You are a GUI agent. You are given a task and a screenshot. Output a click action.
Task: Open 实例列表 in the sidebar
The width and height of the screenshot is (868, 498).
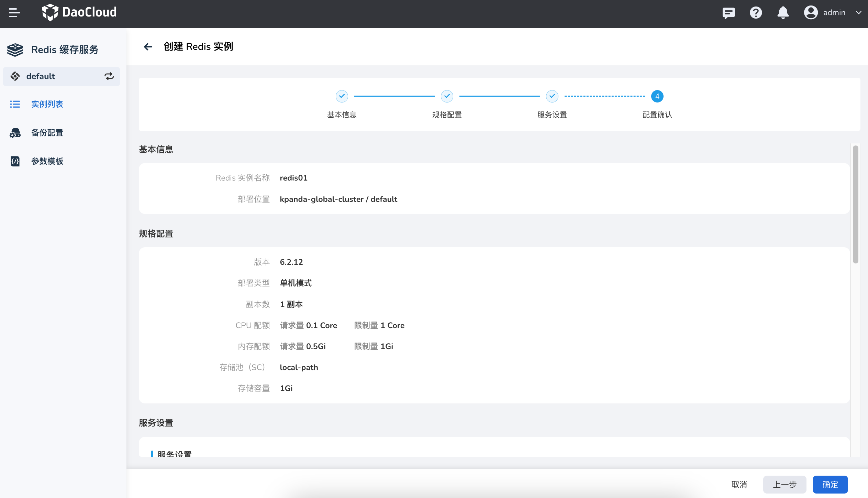point(47,104)
